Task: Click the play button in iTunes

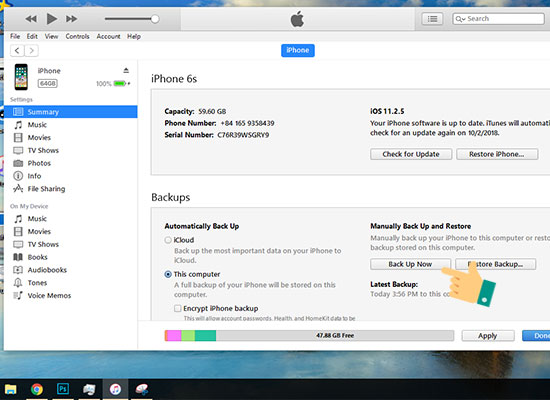Action: click(52, 19)
